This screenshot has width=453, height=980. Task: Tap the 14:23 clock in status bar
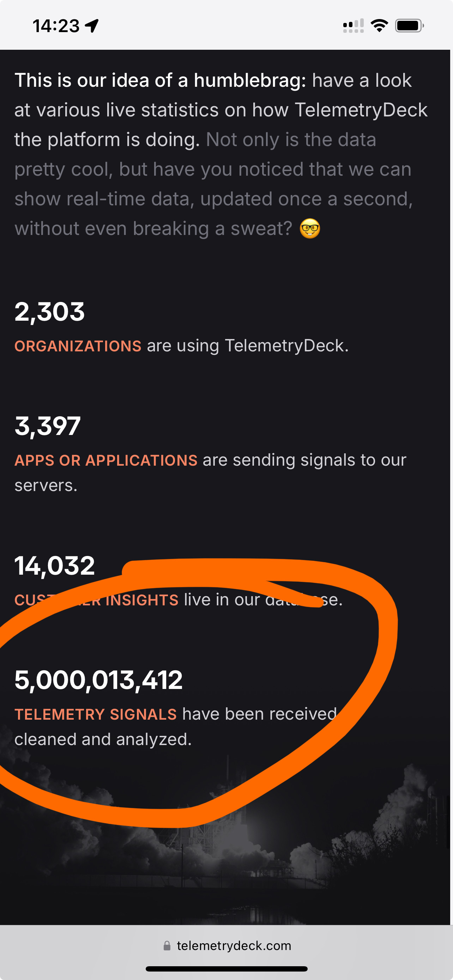(56, 26)
